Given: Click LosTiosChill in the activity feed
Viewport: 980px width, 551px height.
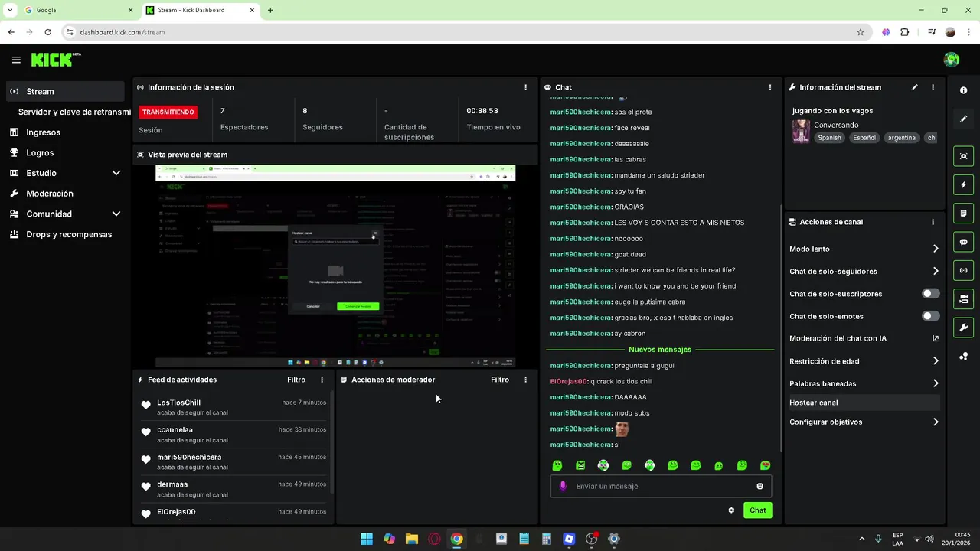Looking at the screenshot, I should [x=178, y=403].
